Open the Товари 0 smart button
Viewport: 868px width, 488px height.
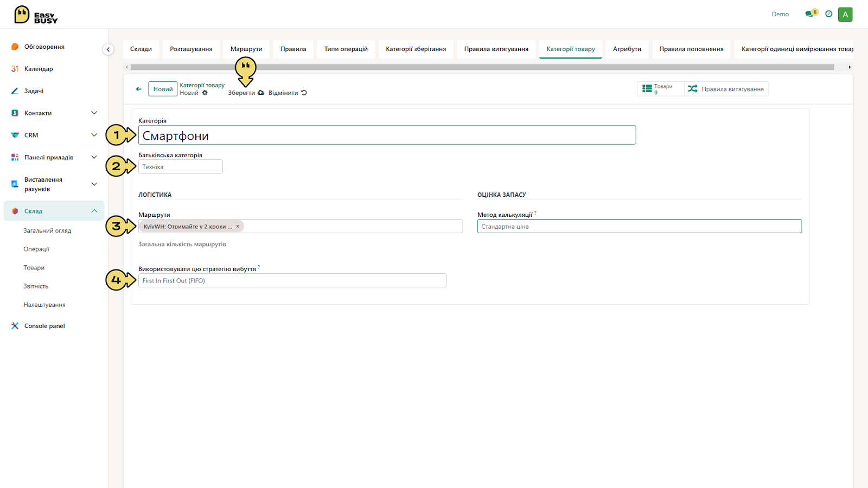[660, 89]
